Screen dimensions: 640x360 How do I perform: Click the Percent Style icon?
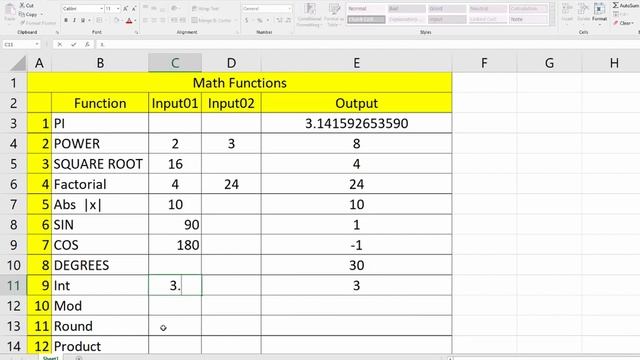click(x=259, y=20)
